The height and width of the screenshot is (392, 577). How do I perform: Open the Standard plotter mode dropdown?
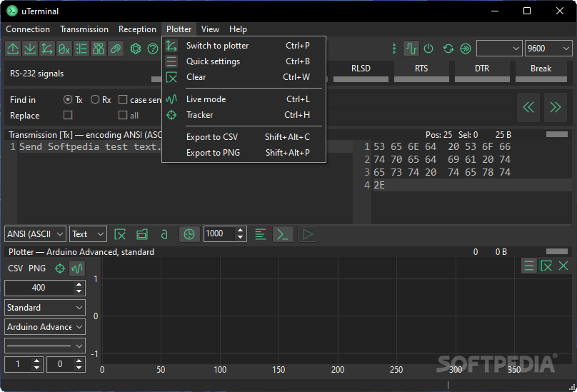point(45,307)
